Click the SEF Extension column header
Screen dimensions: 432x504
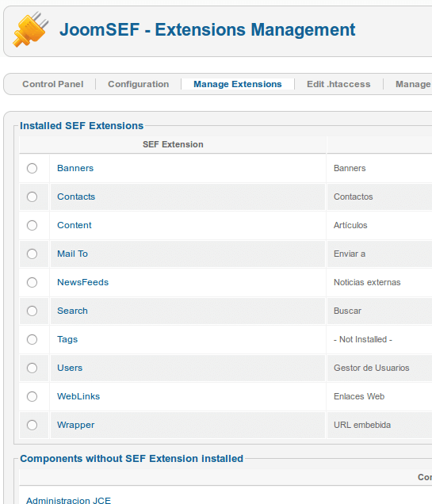point(173,145)
